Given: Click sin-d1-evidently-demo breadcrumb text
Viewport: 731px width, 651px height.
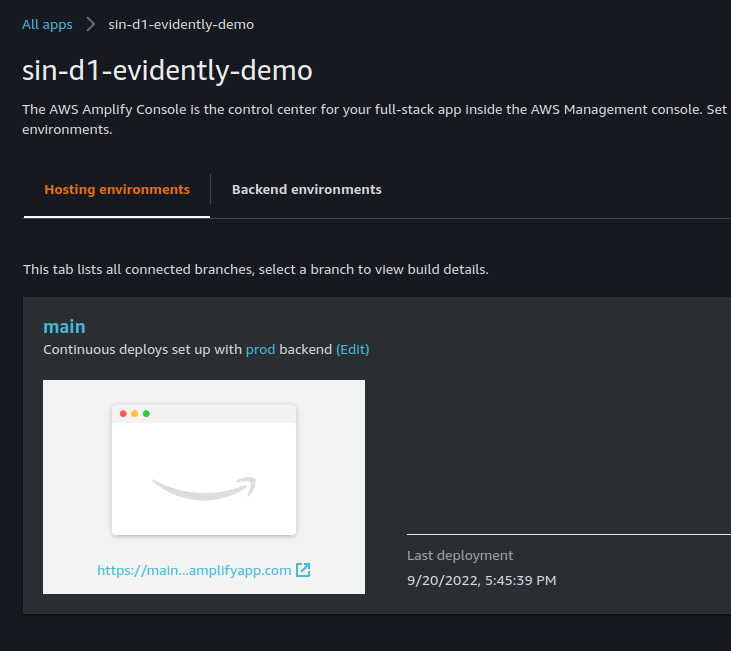Looking at the screenshot, I should point(181,24).
